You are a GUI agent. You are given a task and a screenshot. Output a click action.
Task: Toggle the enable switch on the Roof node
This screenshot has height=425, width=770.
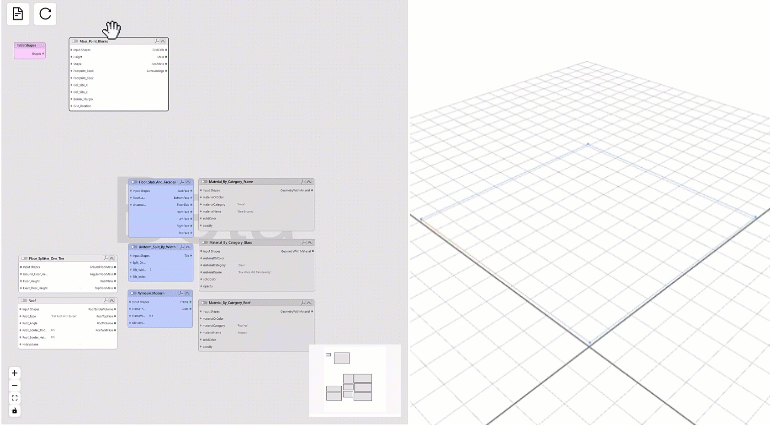tap(24, 301)
